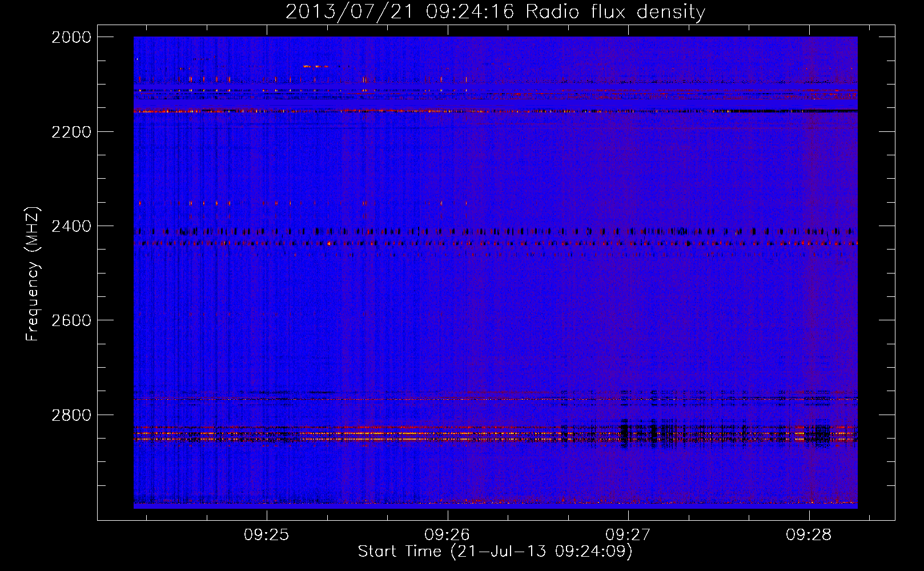Click the 2800 frequency axis label
Viewport: 924px width, 571px height.
(x=71, y=415)
